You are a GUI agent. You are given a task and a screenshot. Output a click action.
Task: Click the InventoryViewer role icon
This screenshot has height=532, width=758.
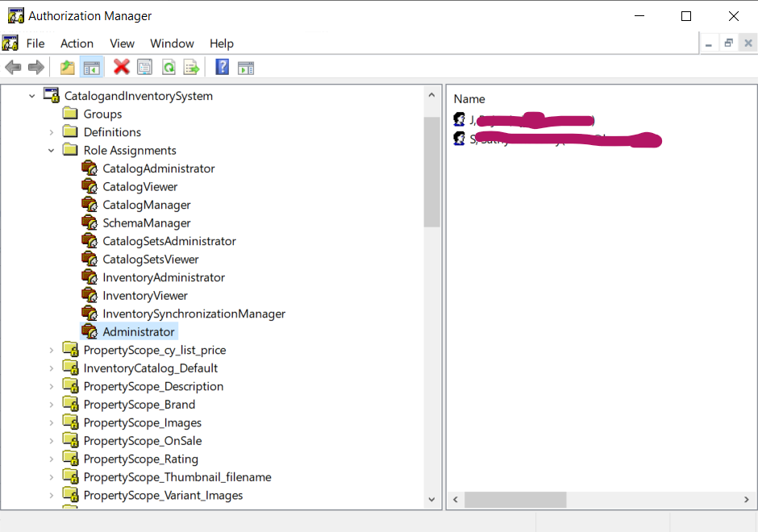tap(90, 295)
